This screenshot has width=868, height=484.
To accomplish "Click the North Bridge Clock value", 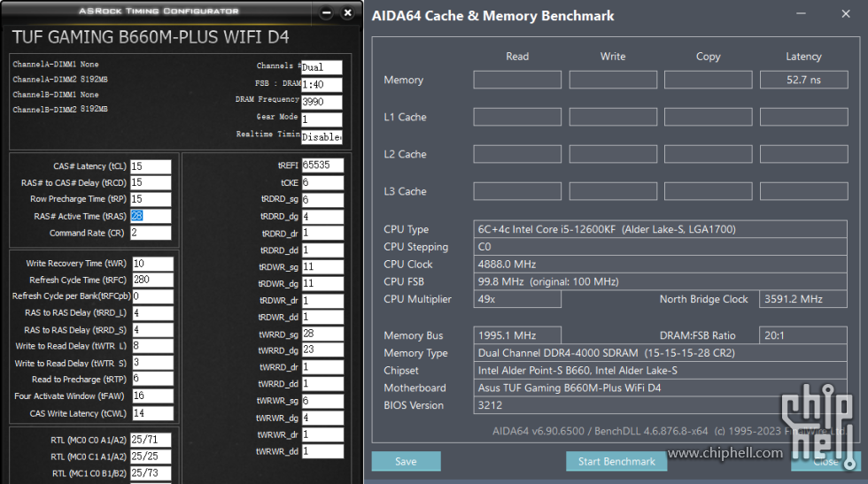I will tap(803, 299).
